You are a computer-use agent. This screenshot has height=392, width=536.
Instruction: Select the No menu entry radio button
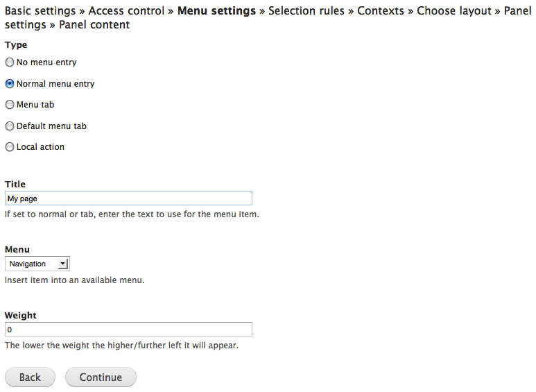point(10,62)
